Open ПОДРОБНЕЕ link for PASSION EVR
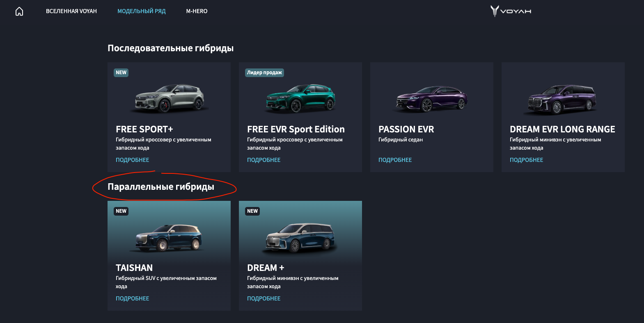Viewport: 644px width, 323px height. tap(395, 160)
